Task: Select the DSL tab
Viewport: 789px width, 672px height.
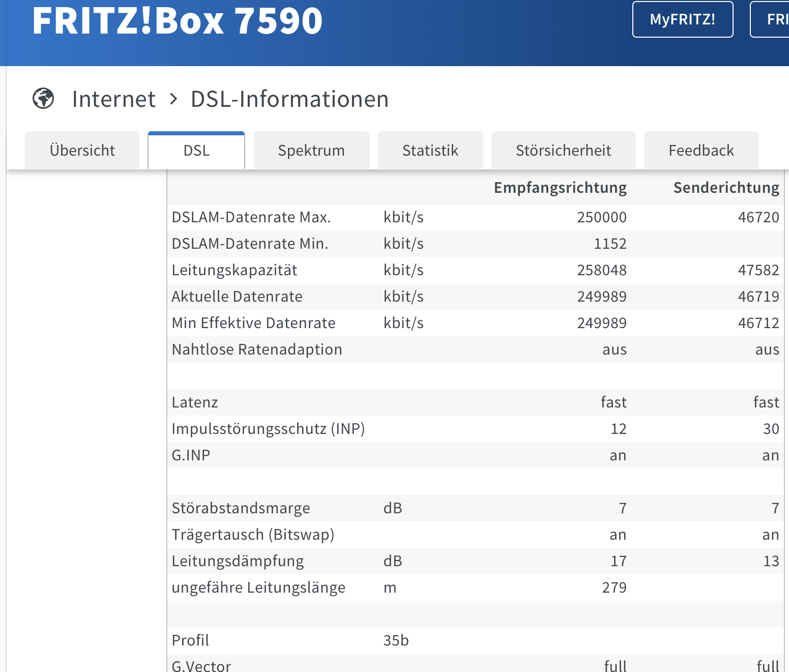Action: 196,150
